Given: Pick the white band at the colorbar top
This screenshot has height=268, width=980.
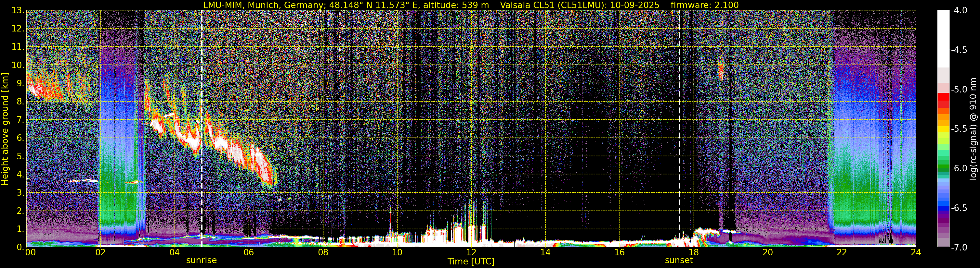Looking at the screenshot, I should [x=944, y=39].
